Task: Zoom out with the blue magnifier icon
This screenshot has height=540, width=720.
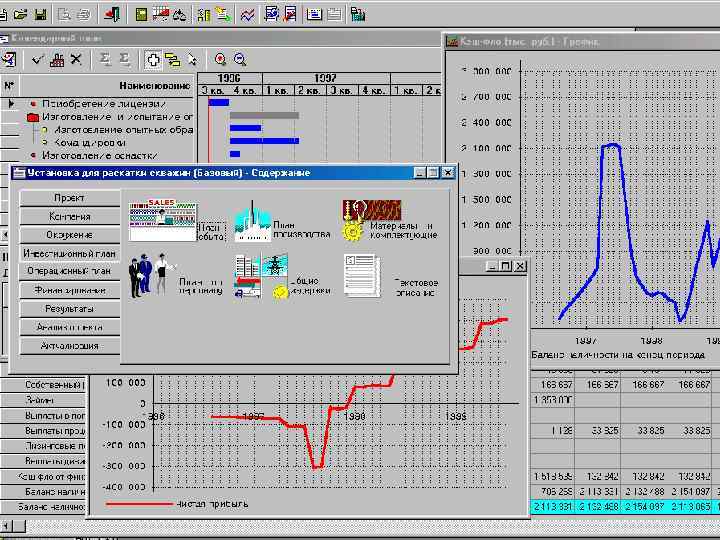Action: 240,59
